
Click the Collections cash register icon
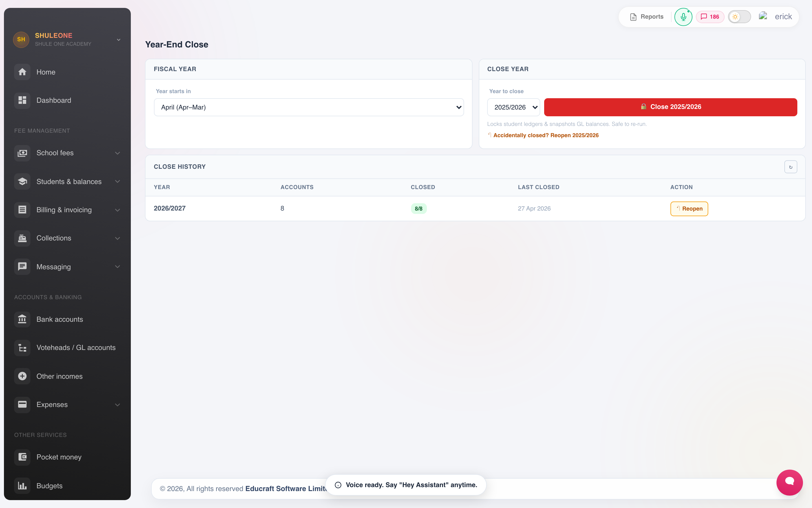(x=22, y=238)
